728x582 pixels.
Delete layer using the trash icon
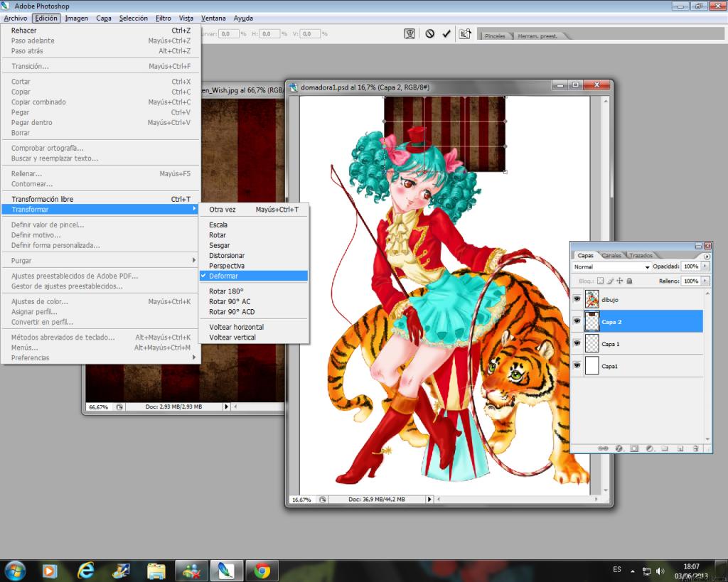(x=695, y=448)
